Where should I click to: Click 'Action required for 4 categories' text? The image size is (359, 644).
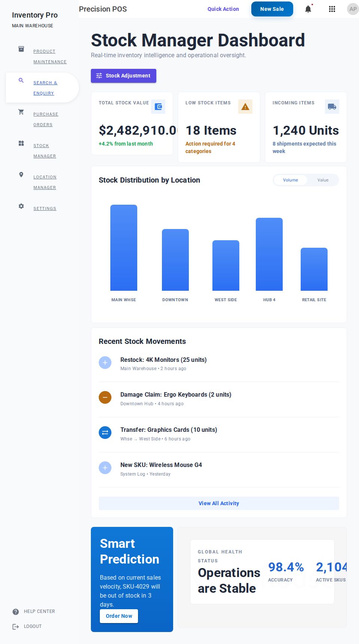coord(210,147)
